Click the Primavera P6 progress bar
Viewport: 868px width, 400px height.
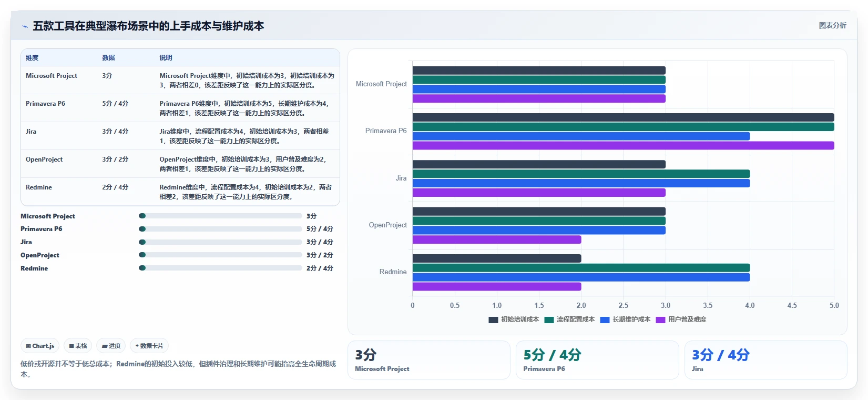pyautogui.click(x=220, y=229)
